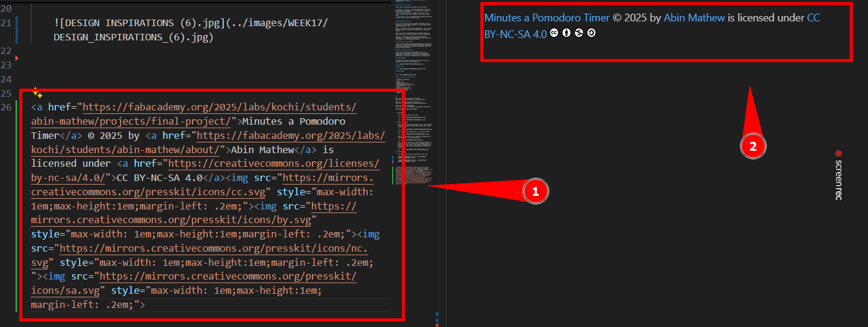Click line number 21 in the gutter
This screenshot has width=868, height=327.
point(7,23)
